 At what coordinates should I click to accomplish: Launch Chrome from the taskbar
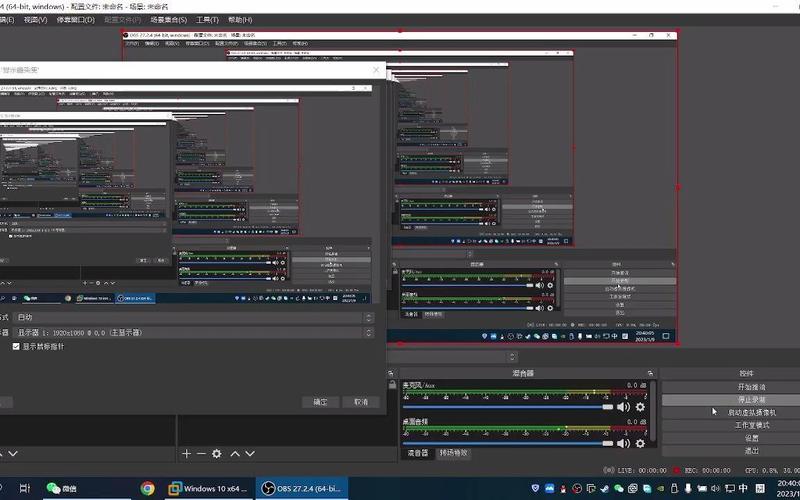(148, 488)
